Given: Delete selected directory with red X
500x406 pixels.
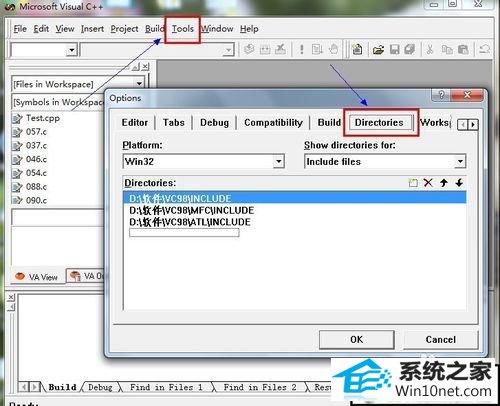Looking at the screenshot, I should point(428,183).
